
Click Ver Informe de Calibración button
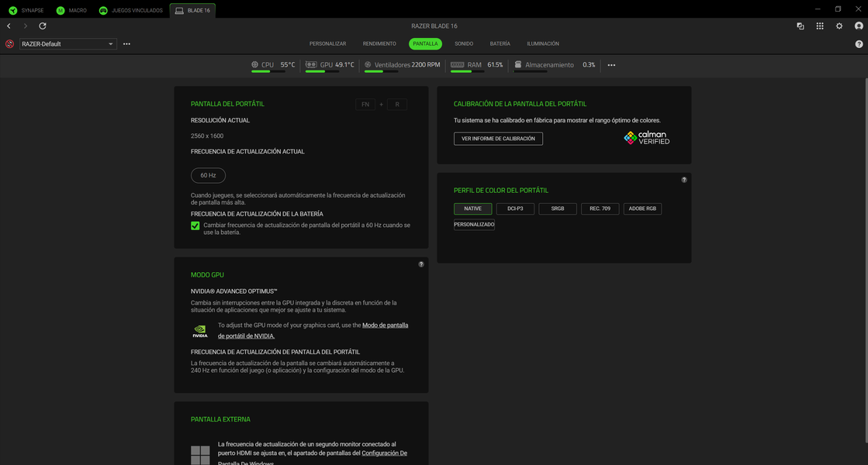(498, 139)
